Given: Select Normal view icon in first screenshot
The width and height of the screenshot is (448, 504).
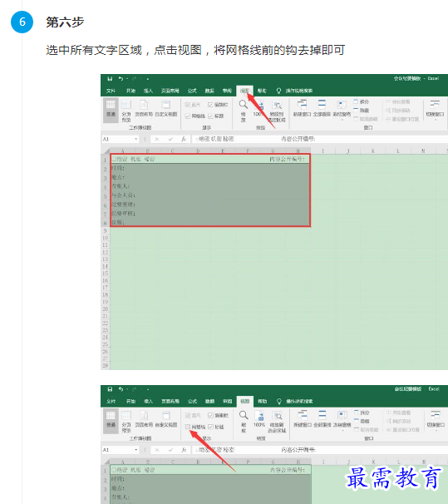Looking at the screenshot, I should 111,108.
